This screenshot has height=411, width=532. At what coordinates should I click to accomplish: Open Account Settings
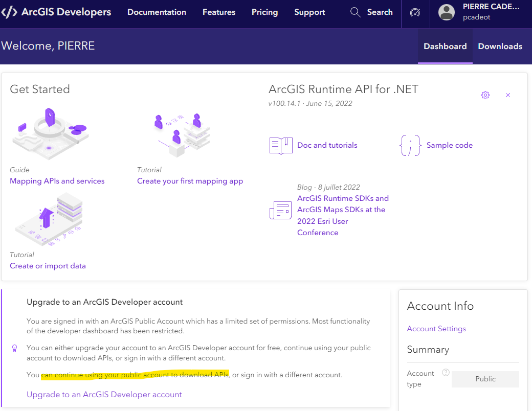pos(436,329)
